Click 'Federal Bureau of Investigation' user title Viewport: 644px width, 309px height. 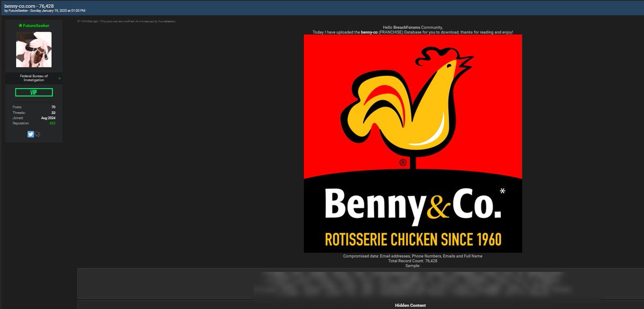click(34, 78)
